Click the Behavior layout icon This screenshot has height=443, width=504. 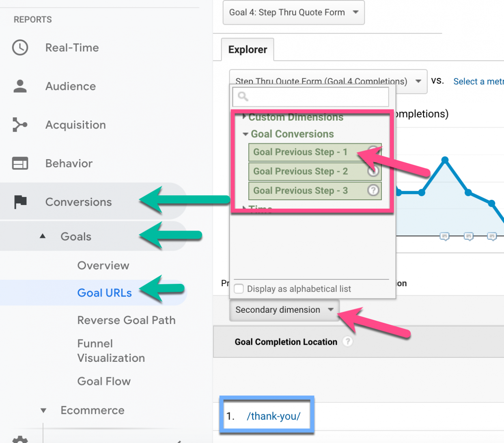(20, 163)
